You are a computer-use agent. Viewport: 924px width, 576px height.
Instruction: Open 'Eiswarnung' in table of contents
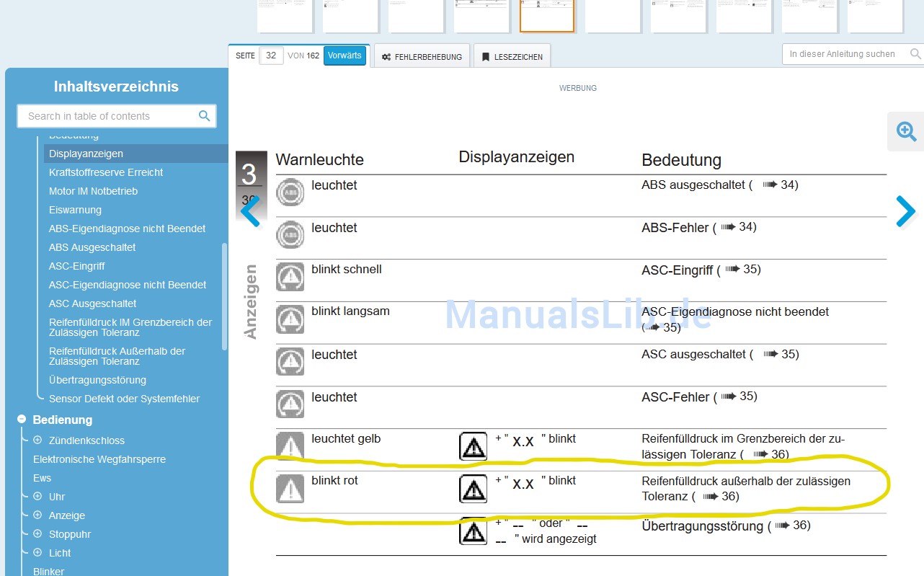75,210
